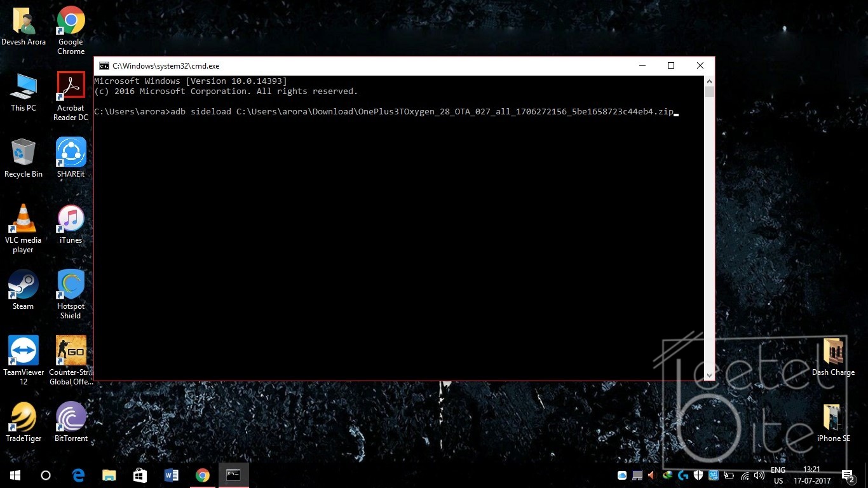The height and width of the screenshot is (488, 868).
Task: Select the Steam desktop icon
Action: point(24,285)
